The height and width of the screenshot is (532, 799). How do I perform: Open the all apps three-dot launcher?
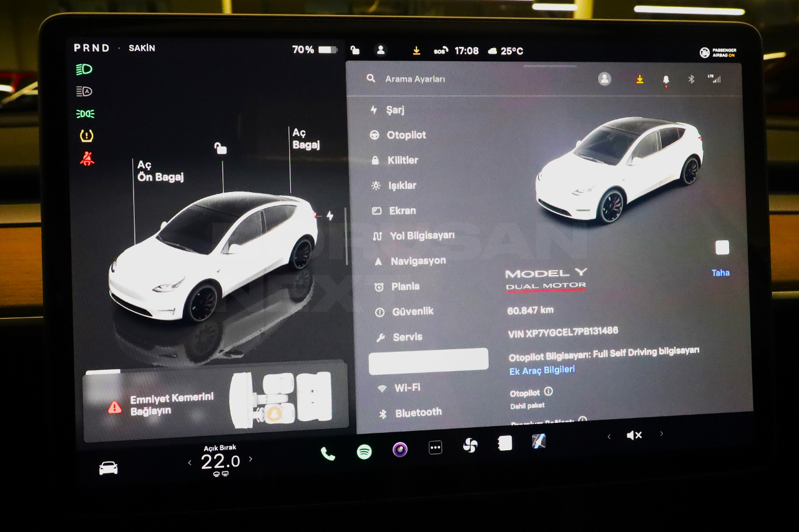pyautogui.click(x=436, y=447)
